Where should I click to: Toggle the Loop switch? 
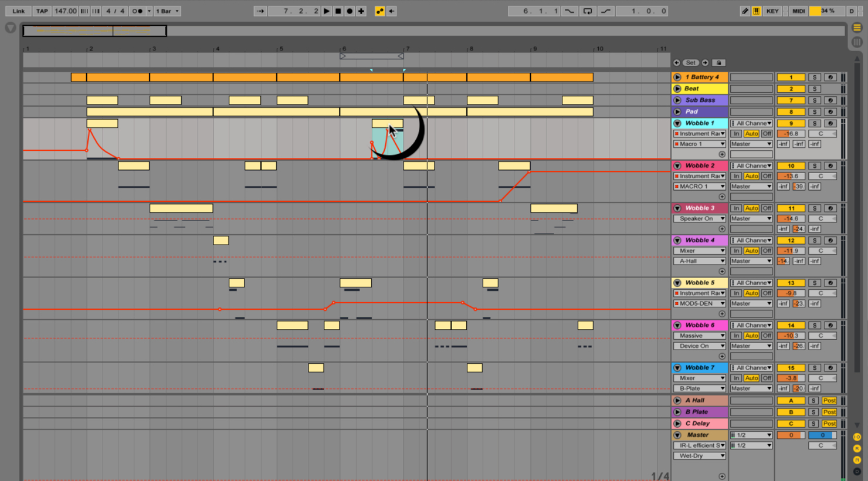pyautogui.click(x=588, y=11)
